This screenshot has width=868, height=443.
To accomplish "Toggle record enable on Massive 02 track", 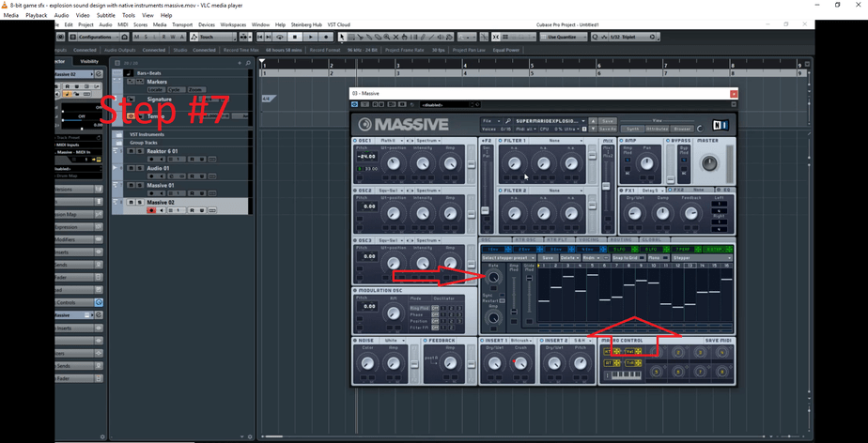I will [x=150, y=210].
